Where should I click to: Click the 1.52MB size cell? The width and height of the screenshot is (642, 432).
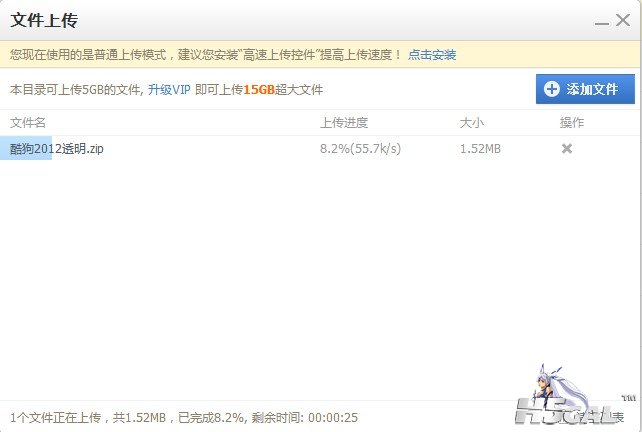[x=480, y=148]
